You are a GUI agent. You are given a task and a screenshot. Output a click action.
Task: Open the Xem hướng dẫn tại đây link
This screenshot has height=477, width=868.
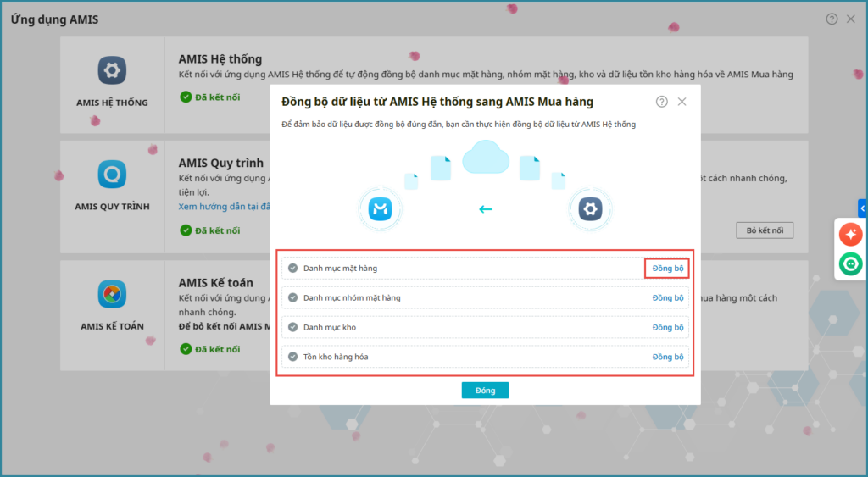(x=225, y=207)
